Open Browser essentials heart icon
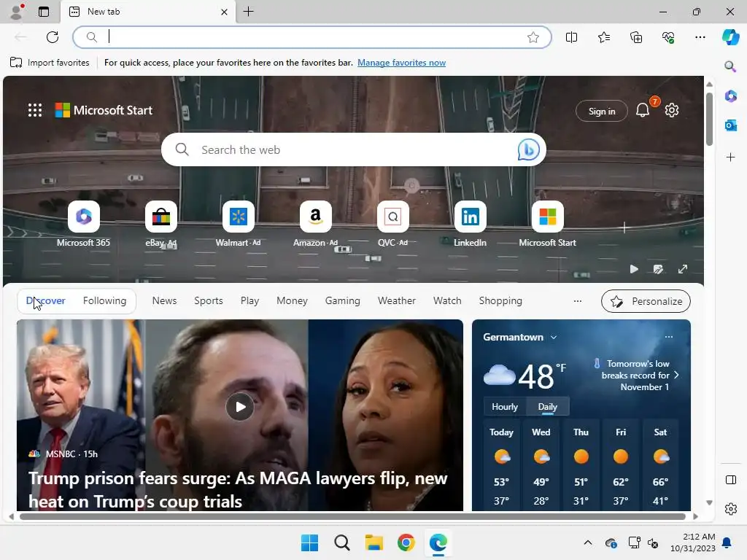Image resolution: width=747 pixels, height=560 pixels. click(x=668, y=37)
